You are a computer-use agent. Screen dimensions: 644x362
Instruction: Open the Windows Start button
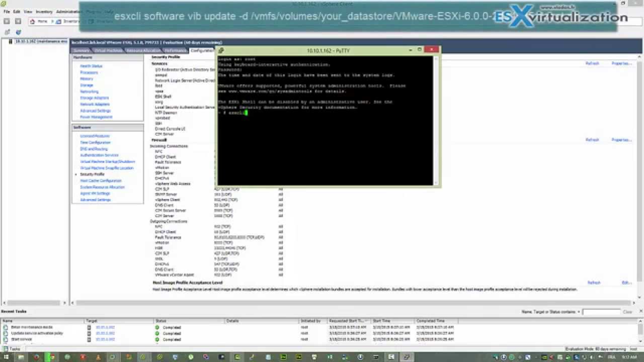[x=7, y=357]
